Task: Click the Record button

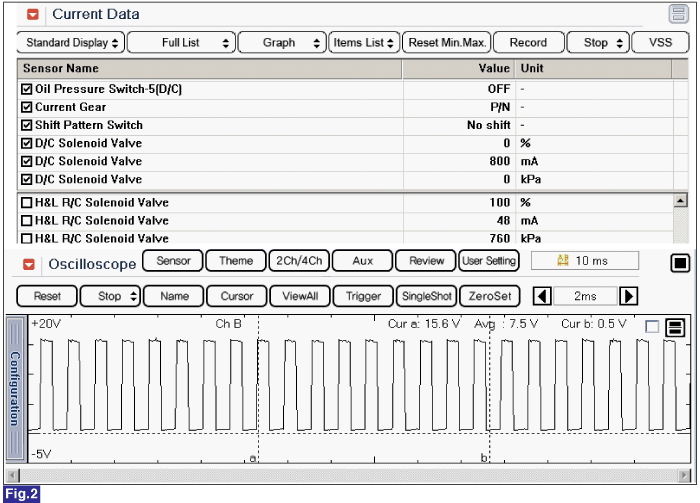Action: tap(529, 42)
